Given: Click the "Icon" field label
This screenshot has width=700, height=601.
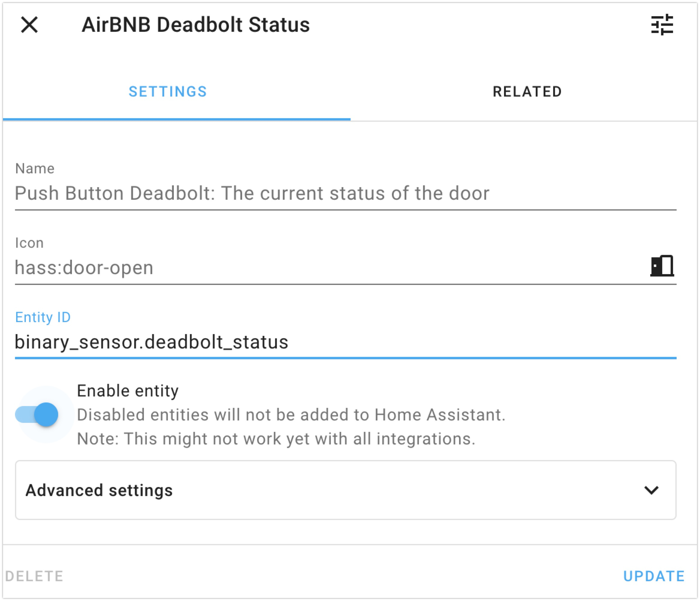Looking at the screenshot, I should [x=29, y=243].
